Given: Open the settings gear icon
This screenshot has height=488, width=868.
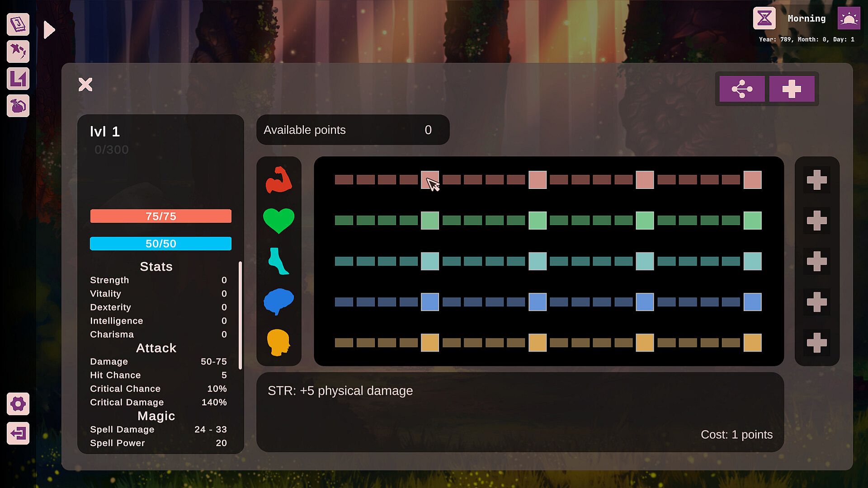Looking at the screenshot, I should coord(18,404).
